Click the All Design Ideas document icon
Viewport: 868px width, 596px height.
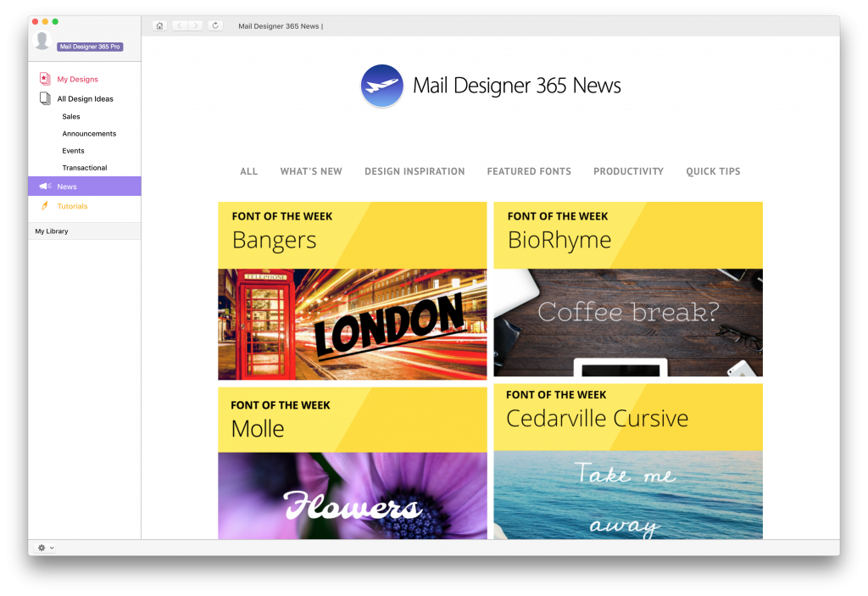(45, 98)
